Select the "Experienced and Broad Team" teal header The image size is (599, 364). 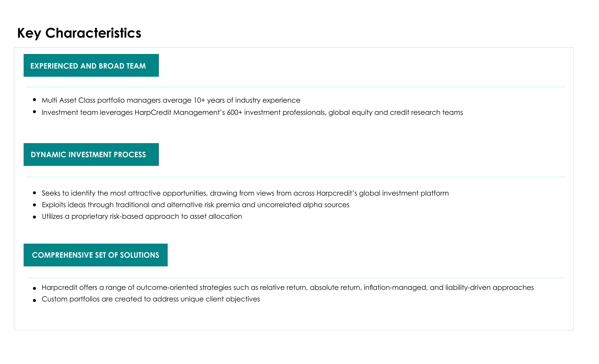(x=91, y=66)
